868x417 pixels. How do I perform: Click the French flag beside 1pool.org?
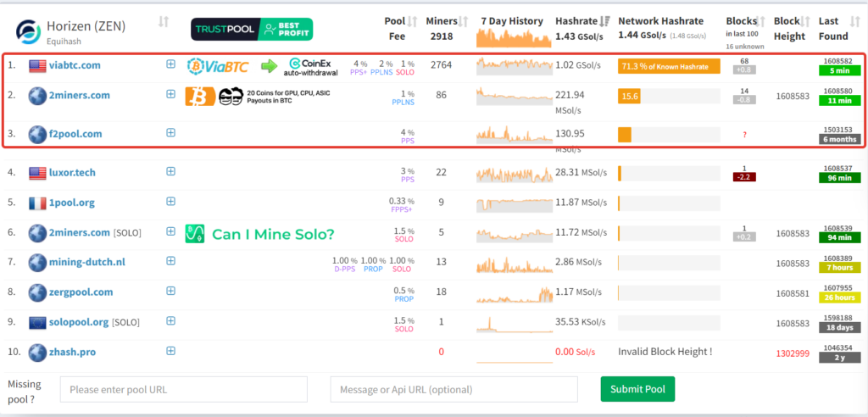click(37, 203)
